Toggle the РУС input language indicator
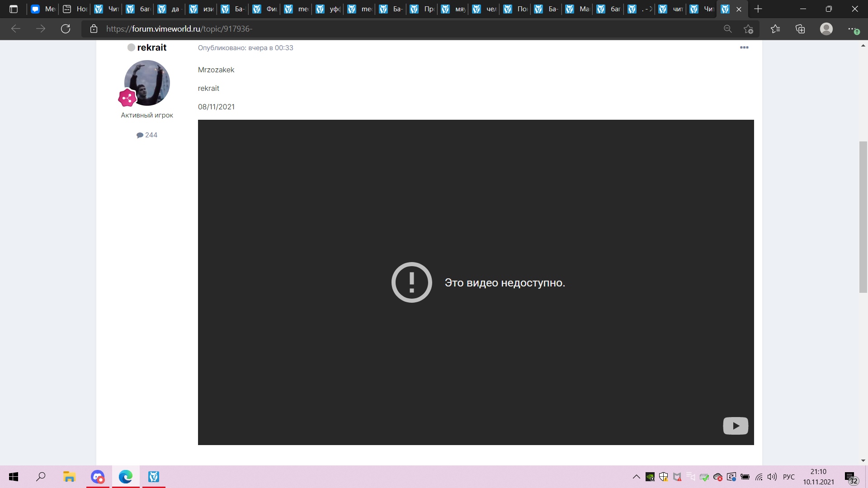The width and height of the screenshot is (868, 488). click(788, 477)
